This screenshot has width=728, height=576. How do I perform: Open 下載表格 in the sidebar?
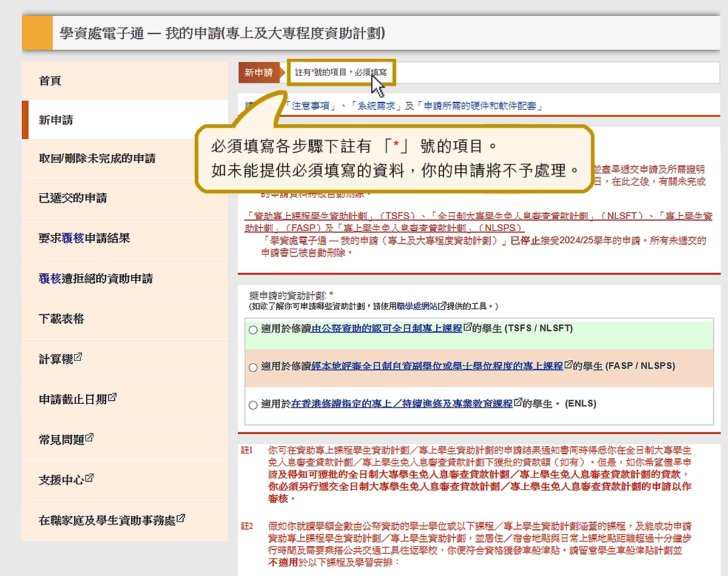click(125, 318)
